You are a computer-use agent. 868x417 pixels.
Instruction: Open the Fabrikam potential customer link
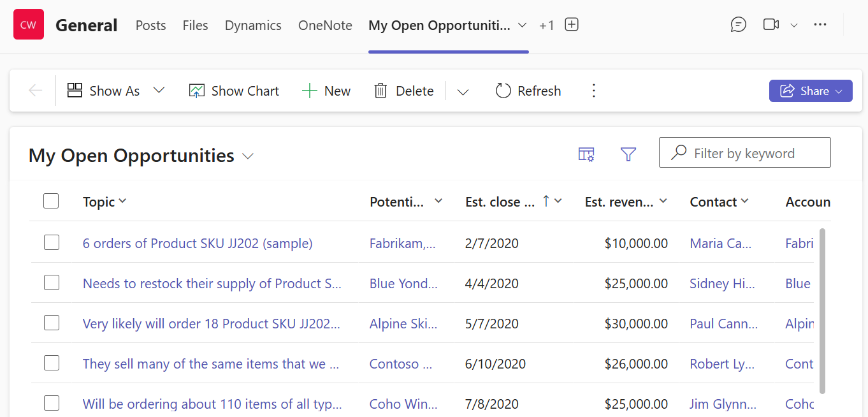click(x=403, y=242)
